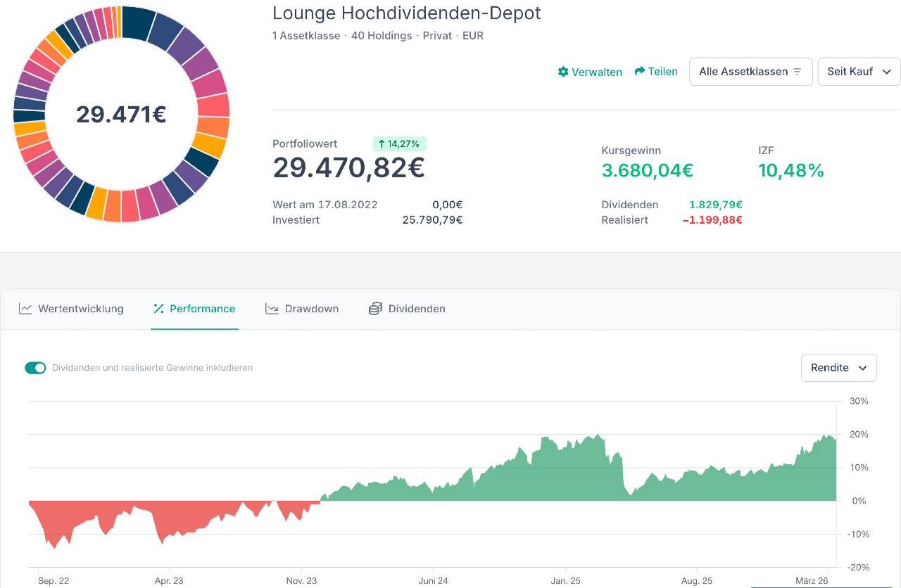
Task: Click the green up-arrow in the 14,27% badge
Action: pos(382,144)
